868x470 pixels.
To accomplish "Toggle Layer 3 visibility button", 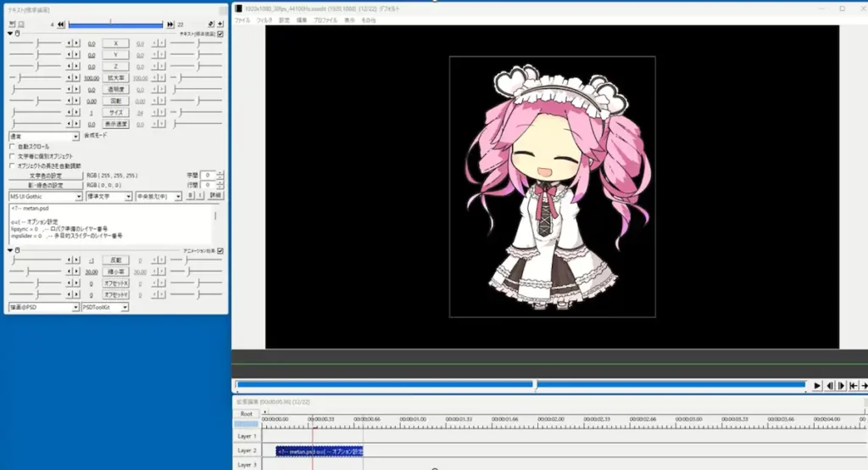I will coord(247,464).
